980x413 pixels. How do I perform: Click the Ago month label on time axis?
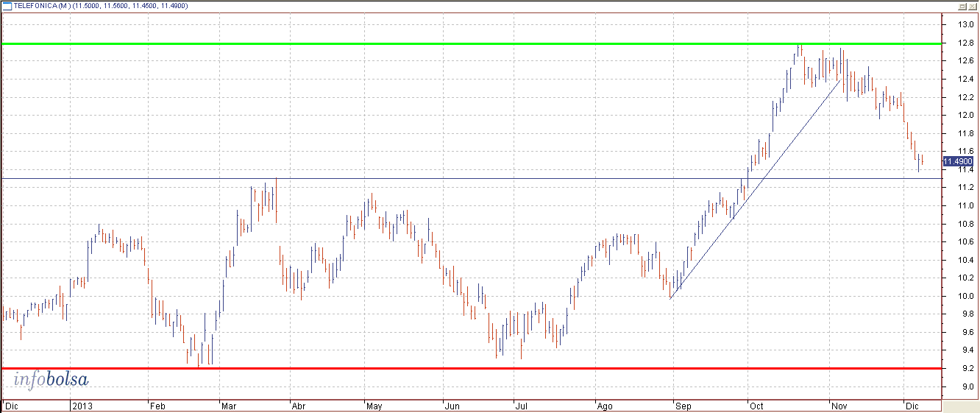coord(604,406)
